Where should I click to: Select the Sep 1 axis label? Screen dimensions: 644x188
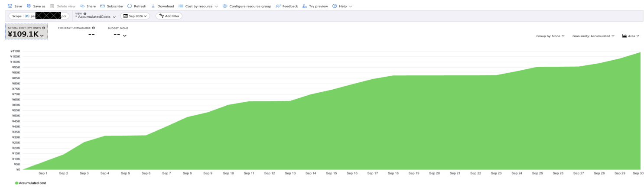click(x=43, y=173)
